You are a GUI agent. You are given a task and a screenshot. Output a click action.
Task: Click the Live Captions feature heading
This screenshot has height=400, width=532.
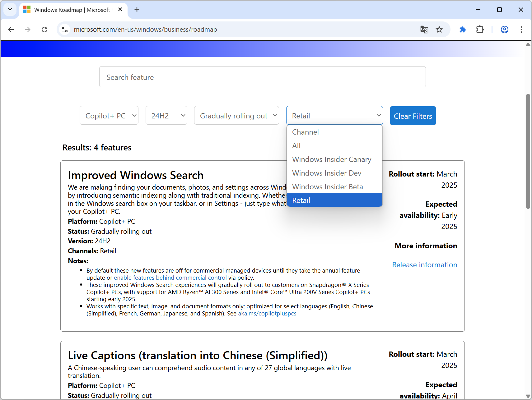click(x=198, y=356)
